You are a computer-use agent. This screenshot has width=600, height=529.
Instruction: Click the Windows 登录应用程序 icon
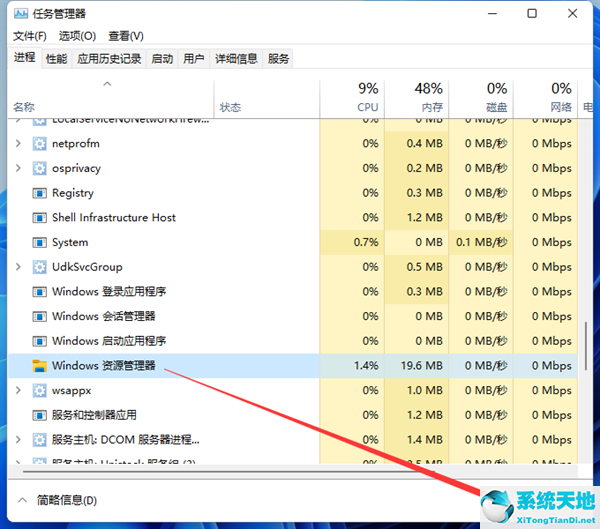pyautogui.click(x=39, y=292)
